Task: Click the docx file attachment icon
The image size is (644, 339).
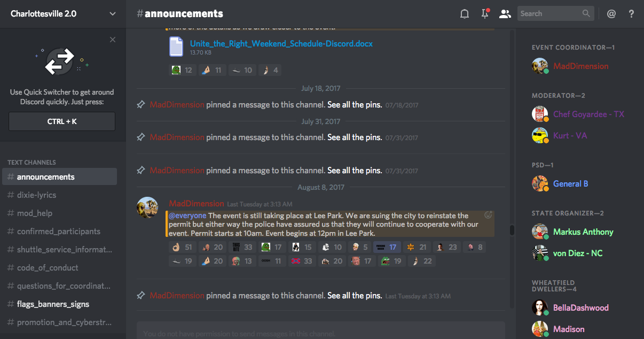Action: (x=176, y=47)
